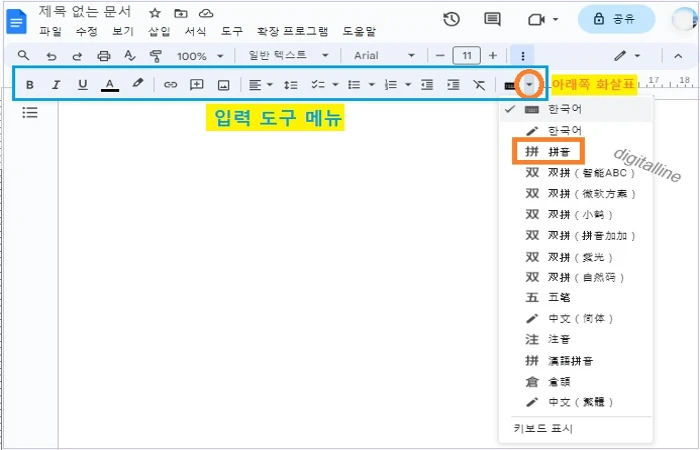Insert a checklist
This screenshot has width=700, height=450.
point(318,84)
